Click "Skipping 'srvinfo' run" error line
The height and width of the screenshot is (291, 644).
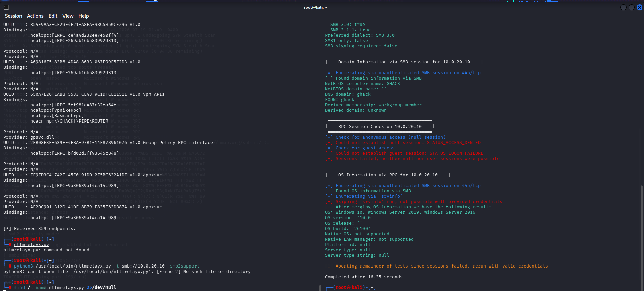click(414, 202)
